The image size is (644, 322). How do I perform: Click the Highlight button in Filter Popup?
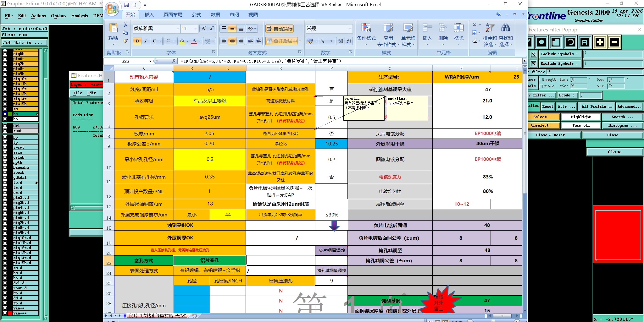pyautogui.click(x=581, y=117)
